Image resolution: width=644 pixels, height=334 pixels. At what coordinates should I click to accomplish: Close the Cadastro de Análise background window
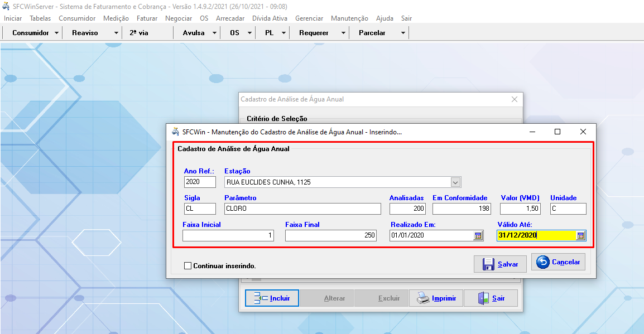coord(515,99)
